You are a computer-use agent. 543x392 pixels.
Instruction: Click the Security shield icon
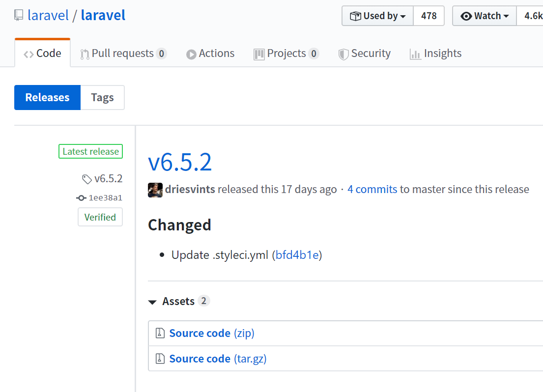pyautogui.click(x=343, y=53)
